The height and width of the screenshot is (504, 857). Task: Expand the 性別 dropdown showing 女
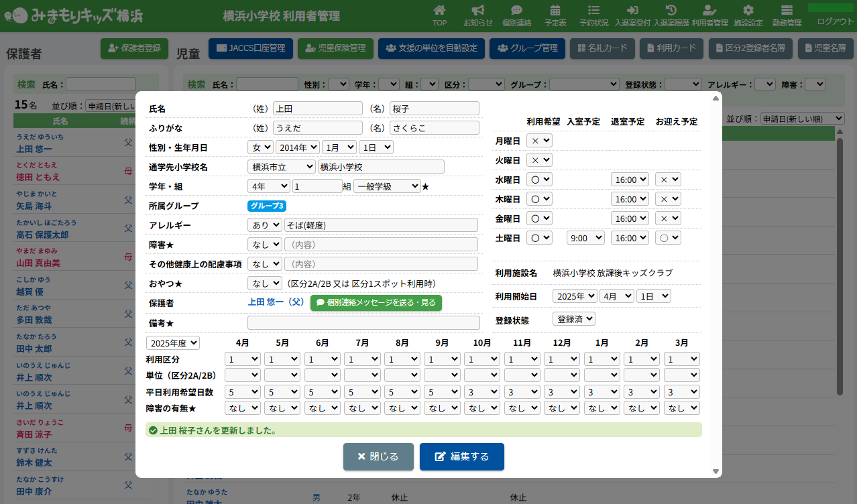pos(260,147)
